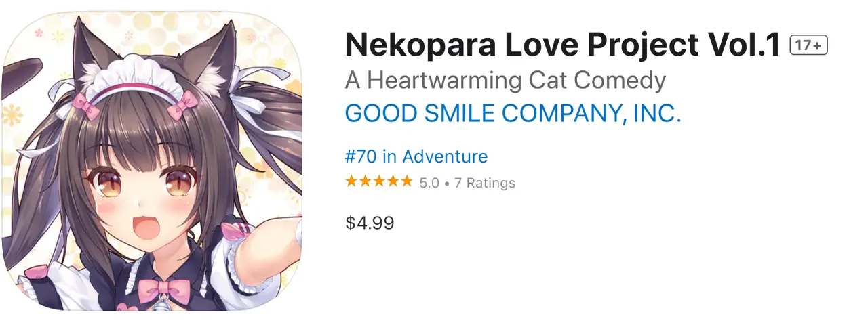Click the Nekopara Love Project Vol.1 title
This screenshot has width=868, height=323.
(563, 45)
